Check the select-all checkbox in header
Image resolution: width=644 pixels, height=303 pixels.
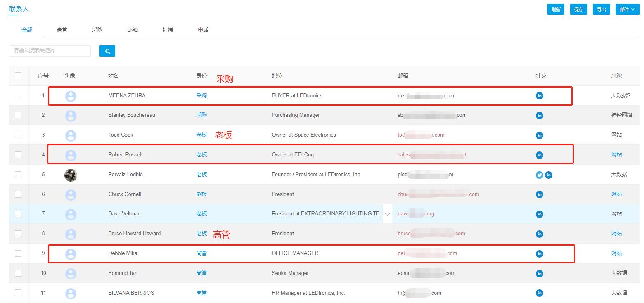pos(18,76)
